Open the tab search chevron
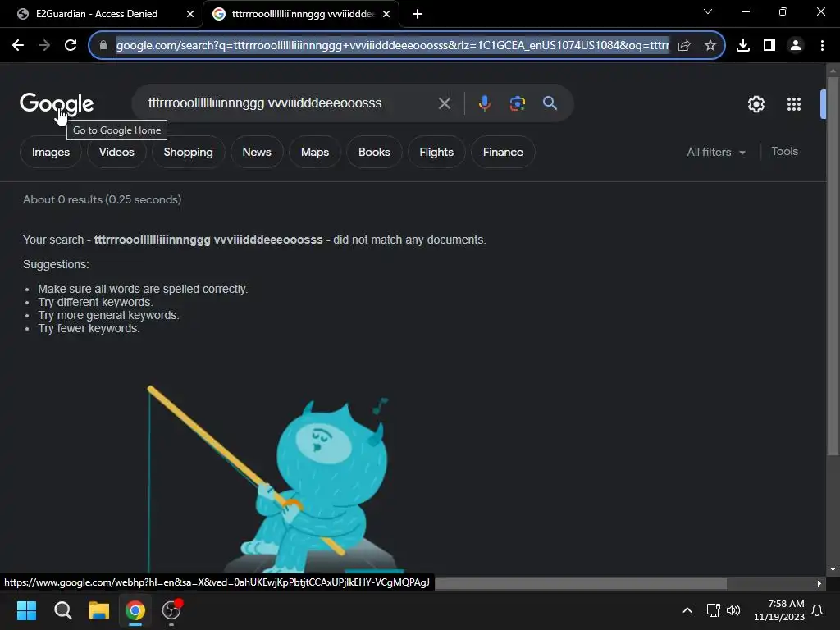This screenshot has width=840, height=630. (708, 11)
